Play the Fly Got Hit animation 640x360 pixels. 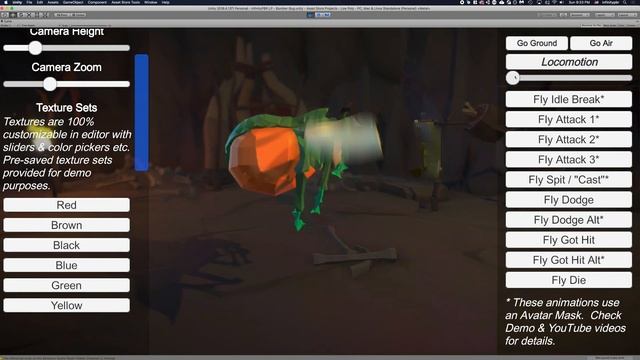click(x=569, y=240)
